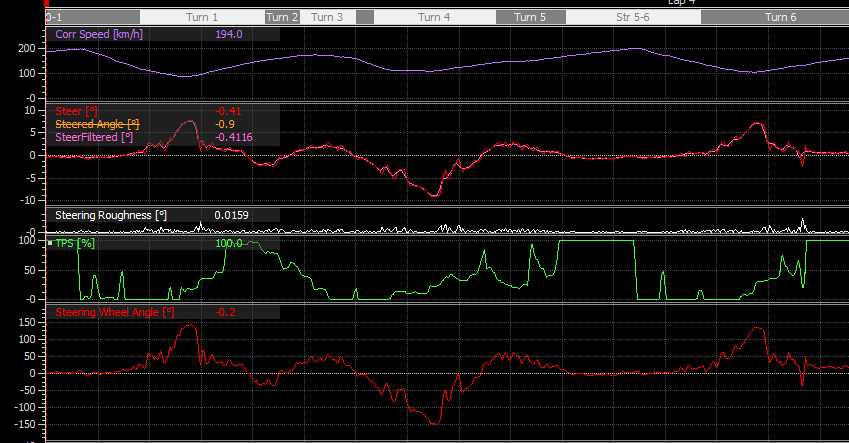Select the Turn 5 track section
Image resolution: width=849 pixels, height=443 pixels.
(531, 17)
